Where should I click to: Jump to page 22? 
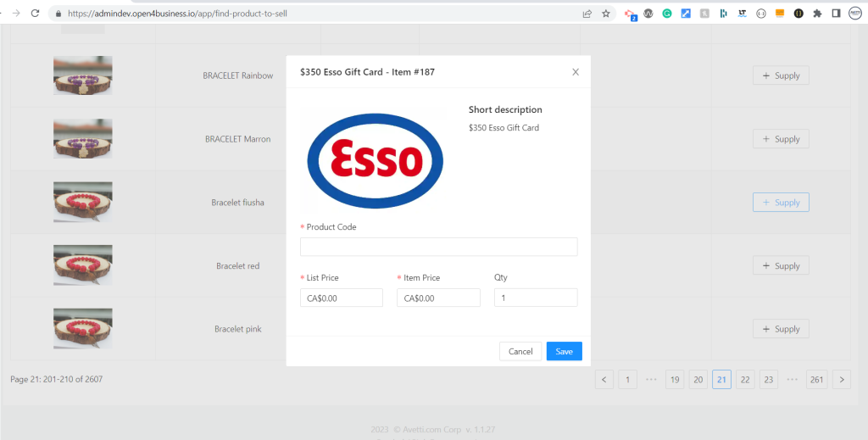pyautogui.click(x=745, y=380)
